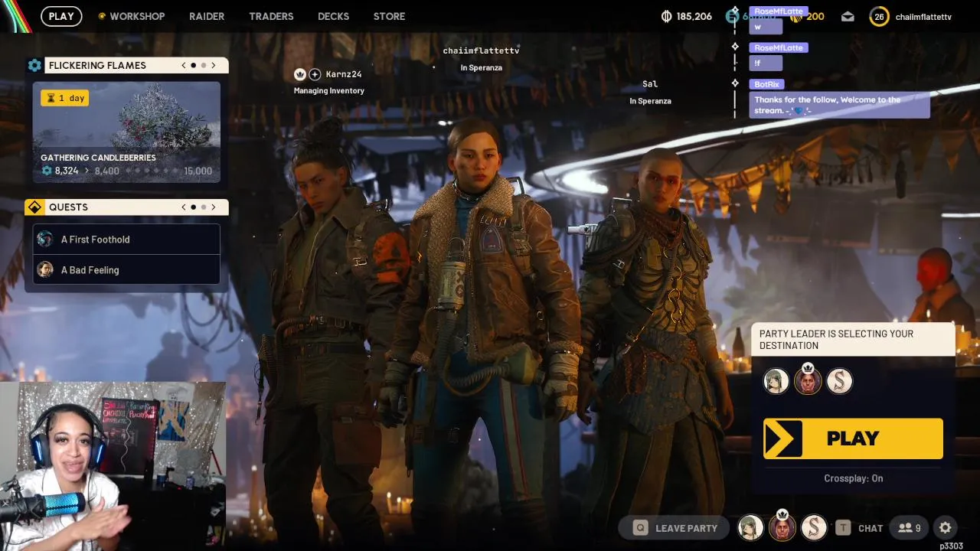Click the Flickering Flames gear event icon
Viewport: 980px width, 551px height.
(34, 65)
